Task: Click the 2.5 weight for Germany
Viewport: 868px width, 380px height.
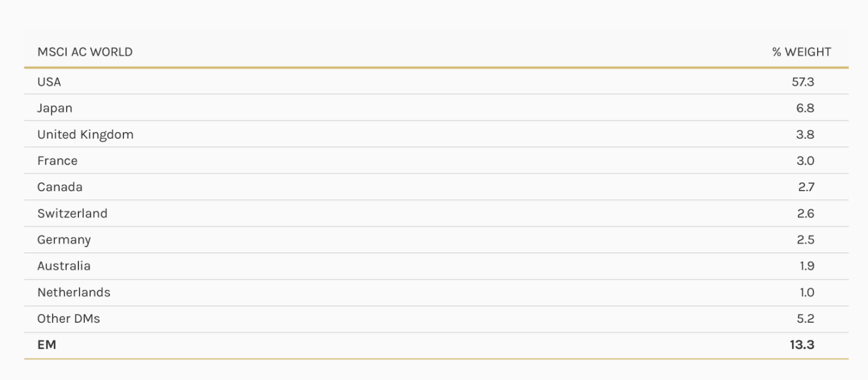Action: 806,240
